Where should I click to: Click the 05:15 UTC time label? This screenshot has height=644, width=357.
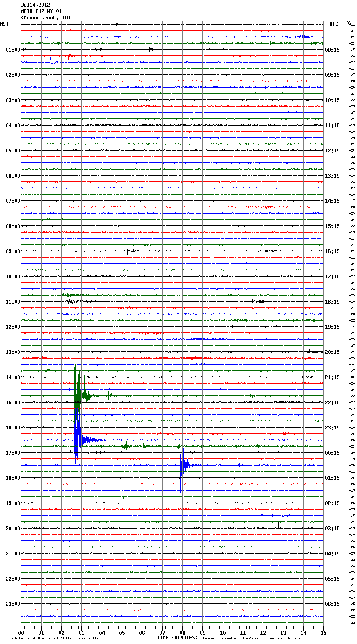pos(332,579)
